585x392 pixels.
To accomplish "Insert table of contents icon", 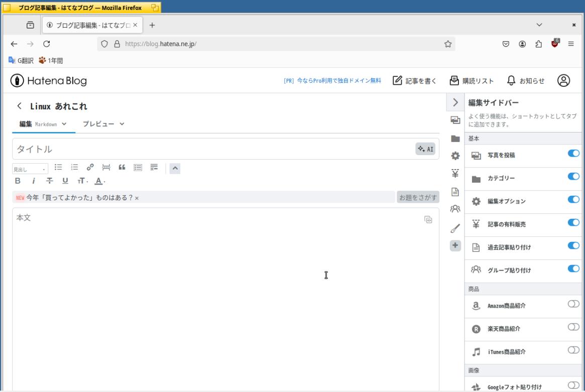I will [x=138, y=168].
